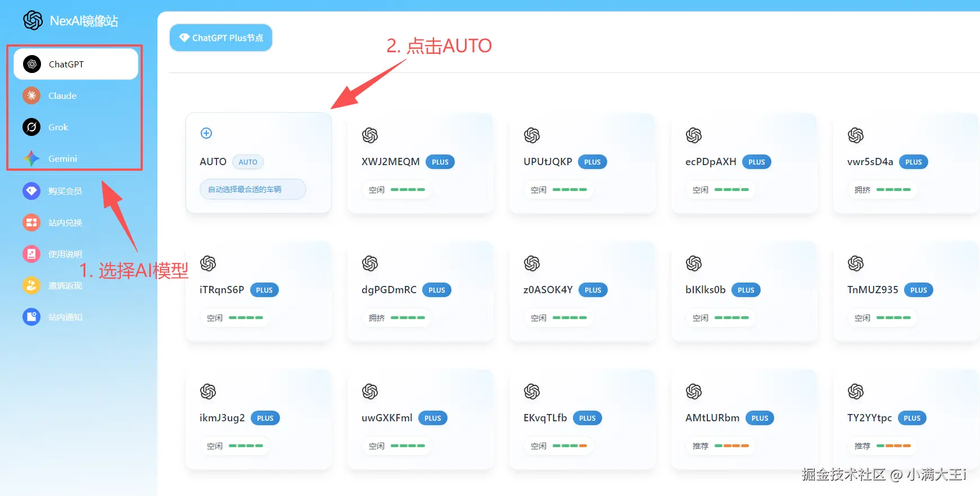
Task: Click the OpenAI logo on EKvqTLfb card
Action: [532, 392]
